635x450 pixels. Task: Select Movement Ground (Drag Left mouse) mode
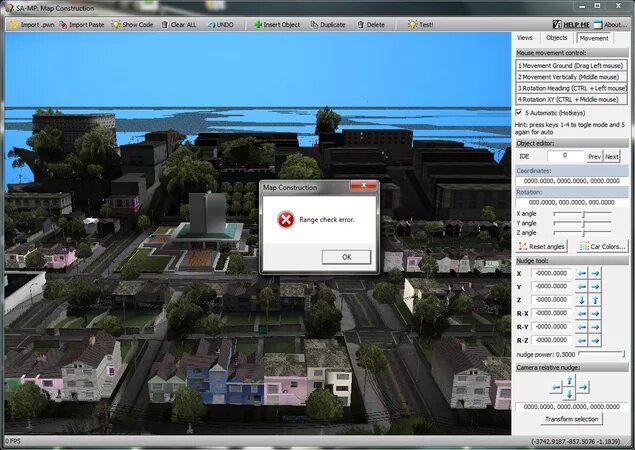[571, 66]
